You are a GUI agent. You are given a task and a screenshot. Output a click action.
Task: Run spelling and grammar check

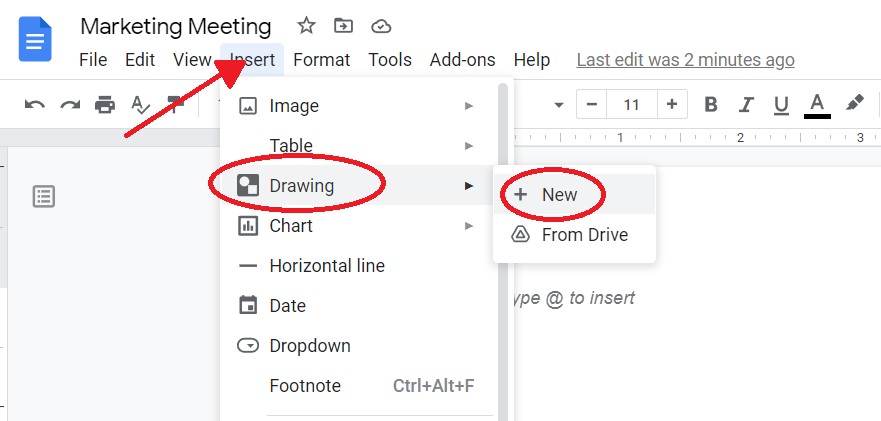pyautogui.click(x=139, y=105)
